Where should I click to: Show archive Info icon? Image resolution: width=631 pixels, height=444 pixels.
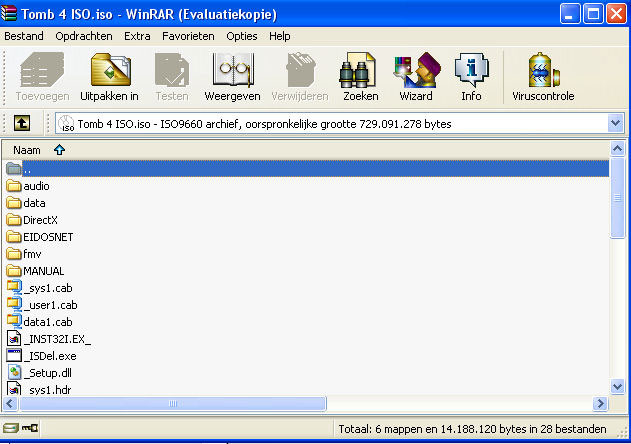[x=472, y=70]
